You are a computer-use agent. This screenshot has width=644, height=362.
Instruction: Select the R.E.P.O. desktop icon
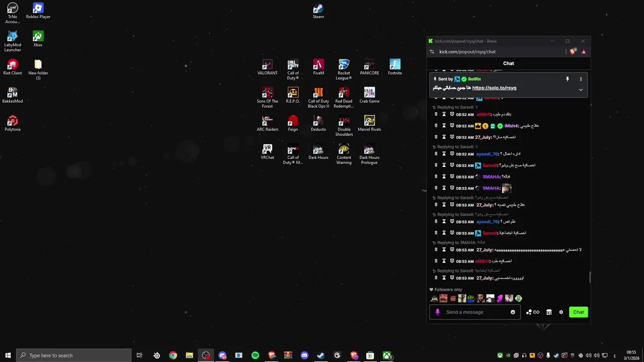click(293, 96)
